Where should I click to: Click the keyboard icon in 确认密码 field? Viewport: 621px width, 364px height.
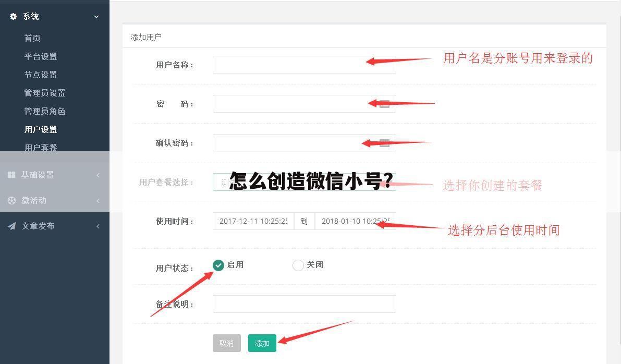(x=384, y=143)
